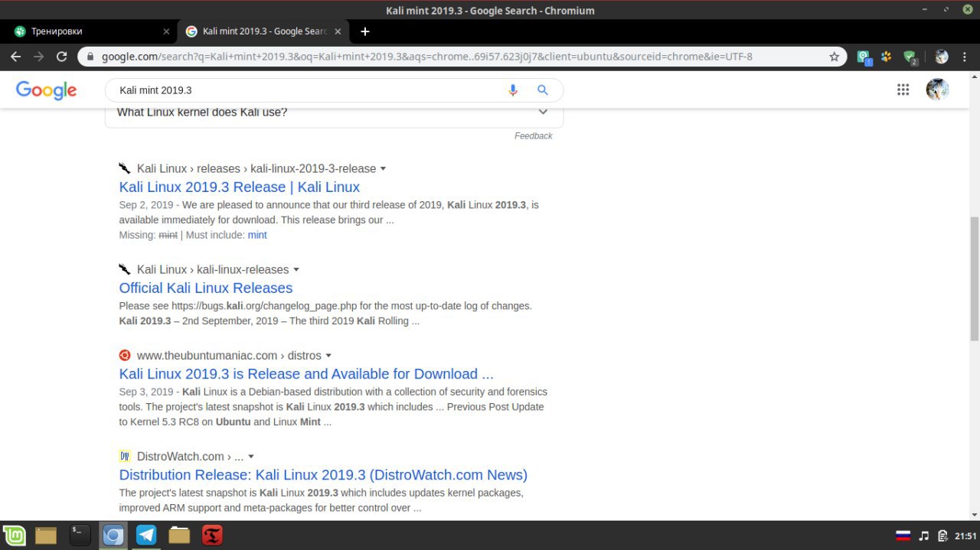Click the browser forward arrow
The width and height of the screenshot is (980, 550).
(x=39, y=57)
